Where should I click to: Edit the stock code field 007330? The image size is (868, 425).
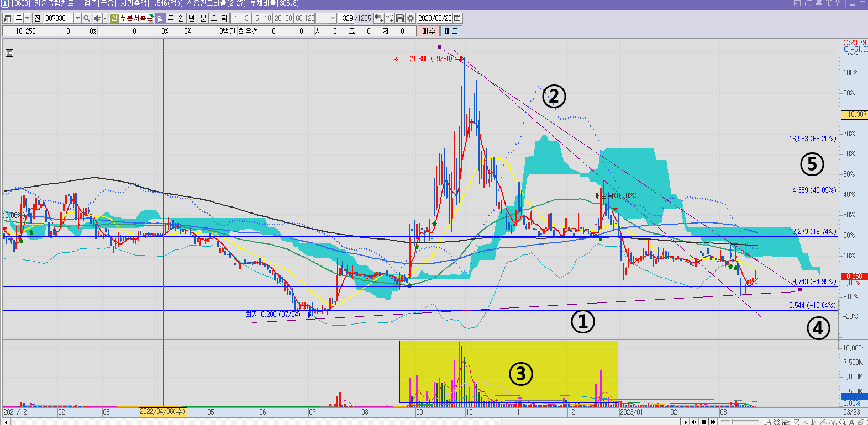59,18
